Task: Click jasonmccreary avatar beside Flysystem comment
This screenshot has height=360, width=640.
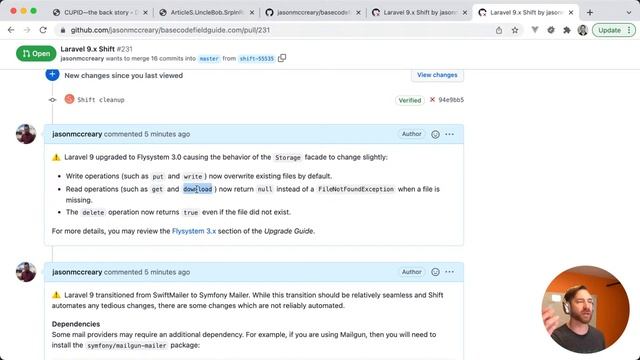Action: click(26, 134)
